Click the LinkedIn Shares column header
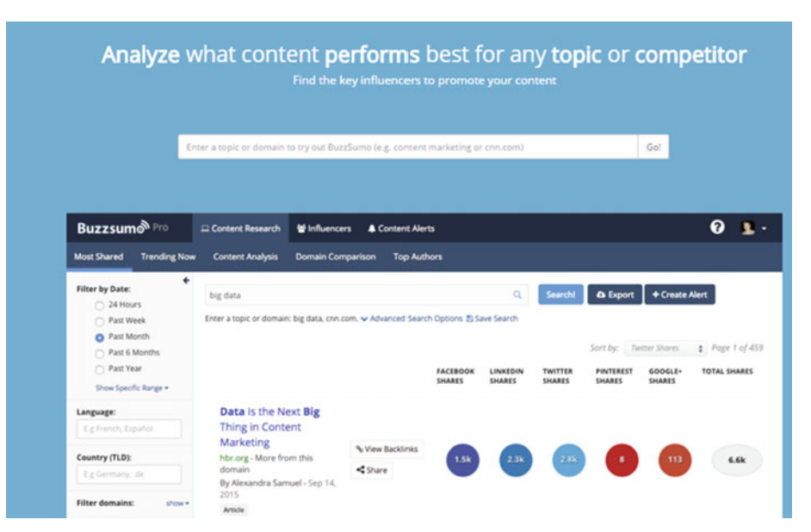This screenshot has height=532, width=811. pos(506,376)
